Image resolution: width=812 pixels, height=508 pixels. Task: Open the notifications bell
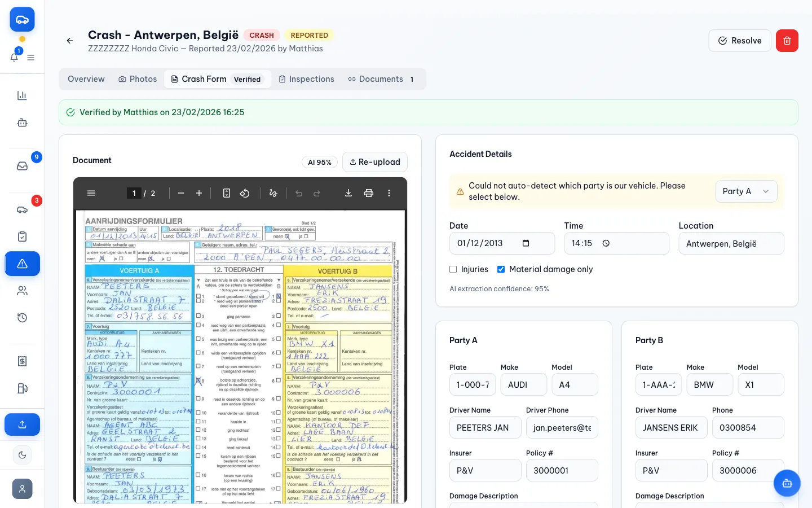click(15, 56)
